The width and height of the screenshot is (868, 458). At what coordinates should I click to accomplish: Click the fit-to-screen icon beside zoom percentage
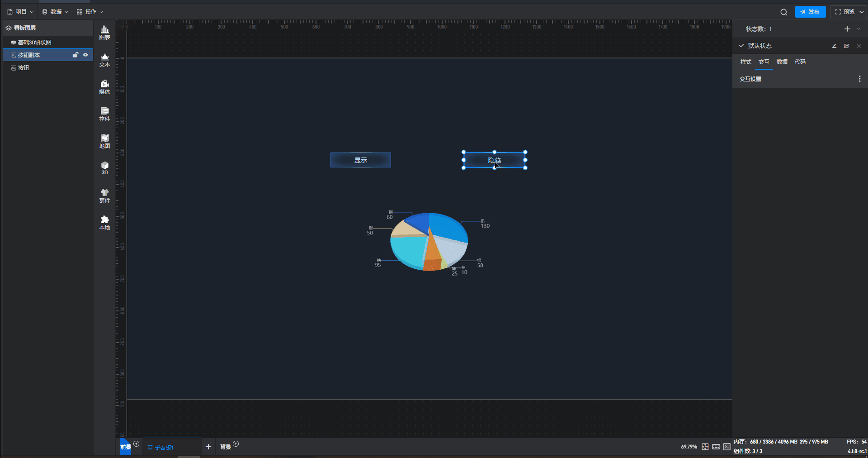(705, 447)
